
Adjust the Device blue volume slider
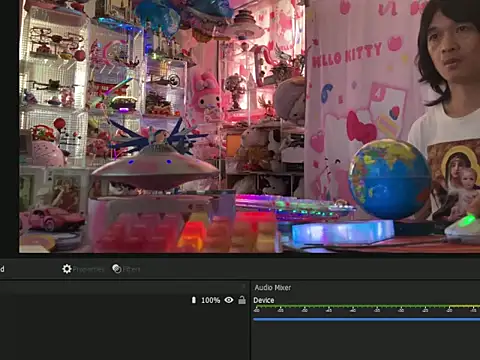point(366,319)
